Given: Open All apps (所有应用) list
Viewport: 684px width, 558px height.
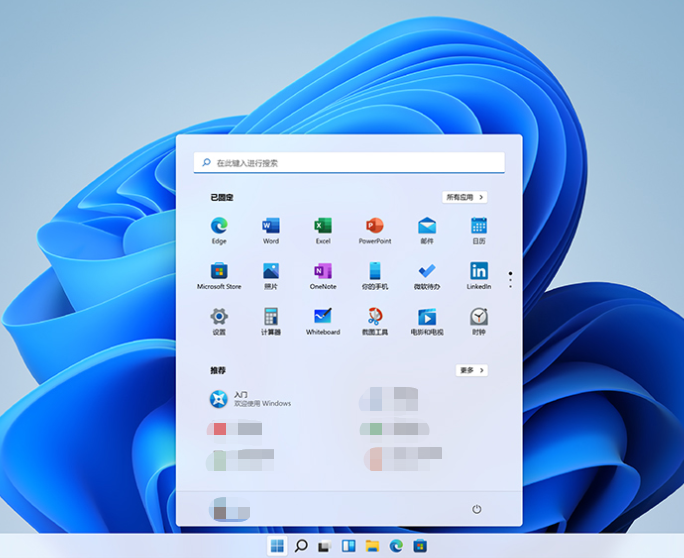Looking at the screenshot, I should point(465,197).
